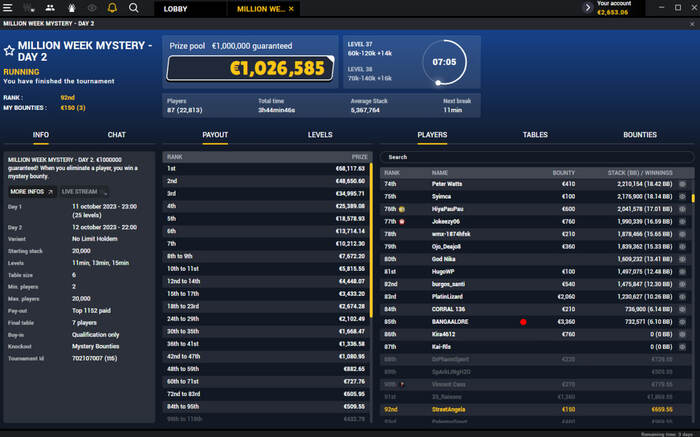Select the 18th to 23rd payout row
This screenshot has height=437, width=700.
tap(266, 306)
